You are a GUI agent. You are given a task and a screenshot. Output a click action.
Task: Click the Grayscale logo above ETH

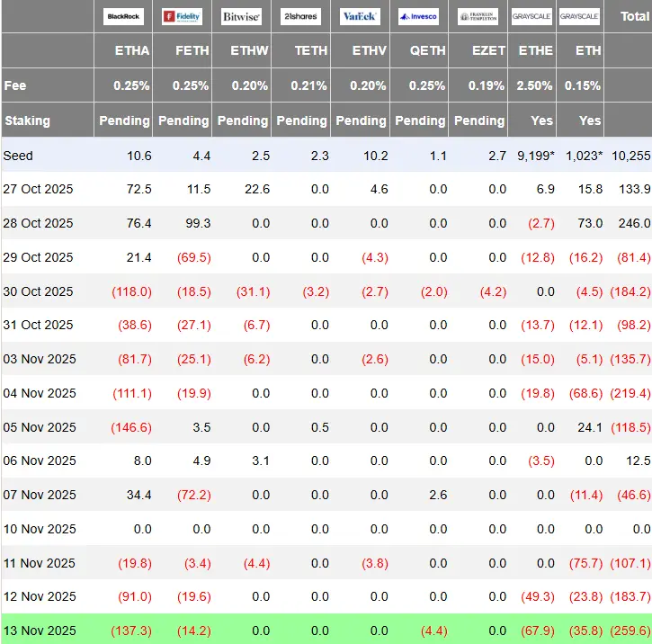579,16
